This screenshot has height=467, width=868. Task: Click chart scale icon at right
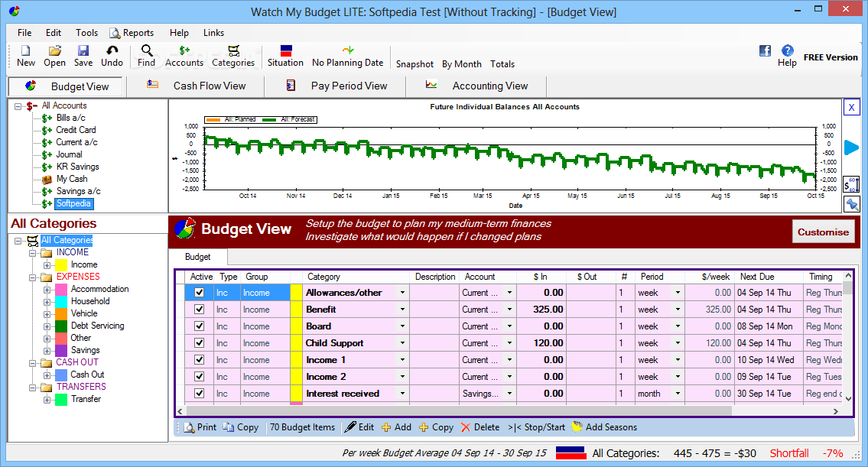click(851, 184)
